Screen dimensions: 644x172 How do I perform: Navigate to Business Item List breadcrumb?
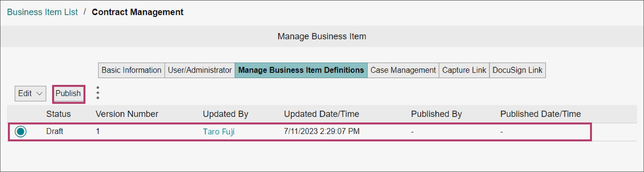42,12
